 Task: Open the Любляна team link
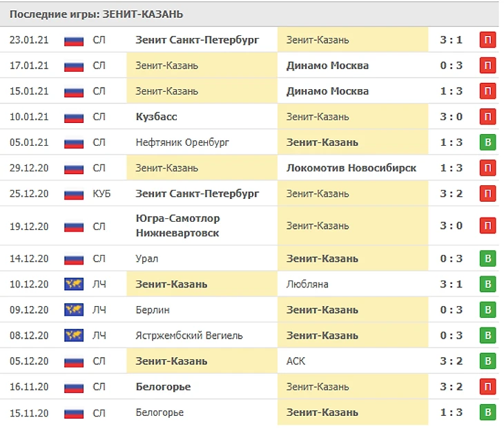[307, 285]
